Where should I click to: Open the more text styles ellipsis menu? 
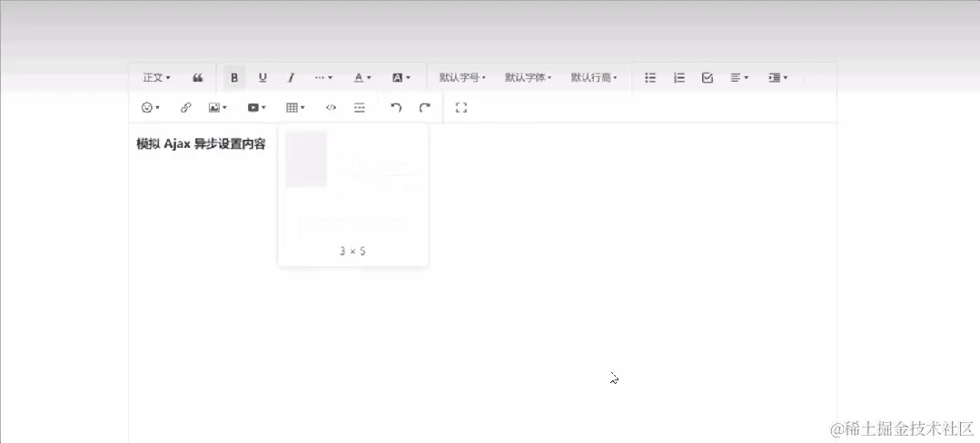[323, 77]
